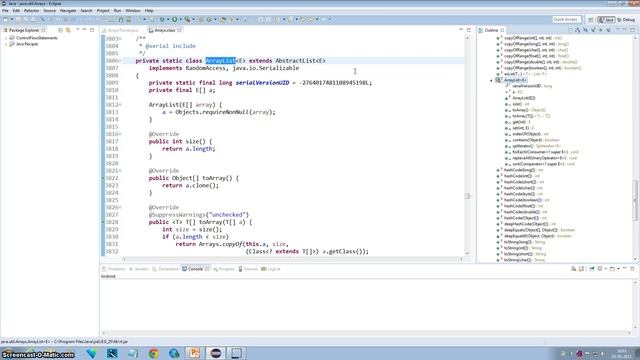Click the Open Console icon

click(612, 269)
